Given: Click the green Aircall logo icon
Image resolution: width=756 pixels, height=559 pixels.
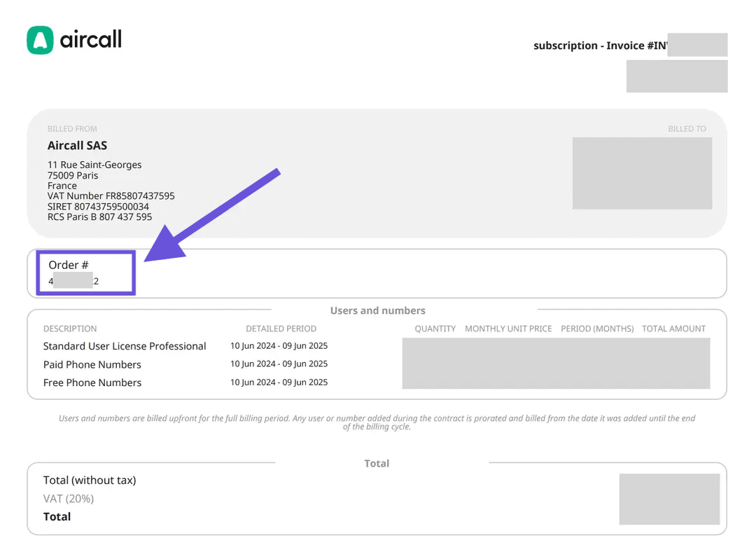Looking at the screenshot, I should click(40, 40).
